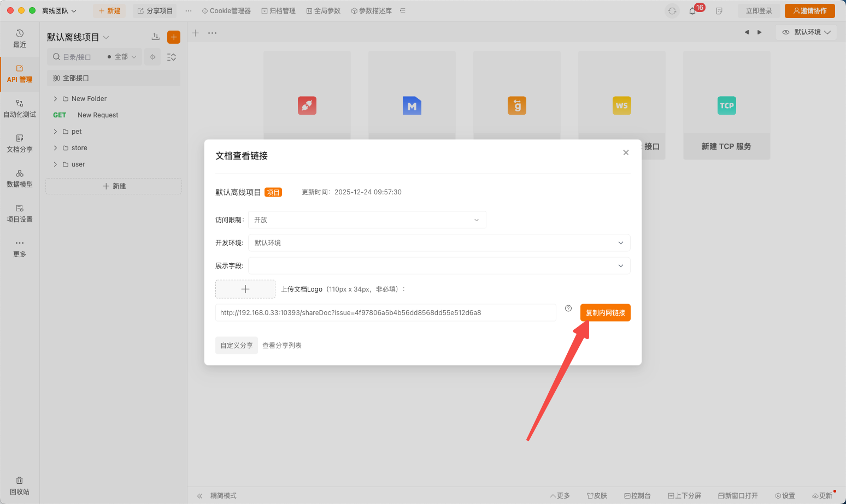The height and width of the screenshot is (504, 846).
Task: Open the 开发环境 dropdown
Action: [439, 243]
